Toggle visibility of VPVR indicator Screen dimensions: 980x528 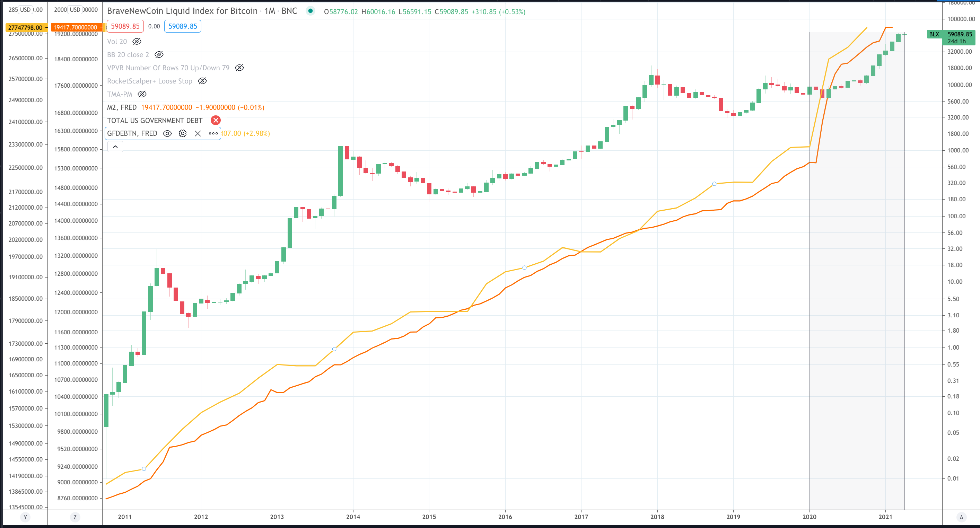pyautogui.click(x=239, y=68)
